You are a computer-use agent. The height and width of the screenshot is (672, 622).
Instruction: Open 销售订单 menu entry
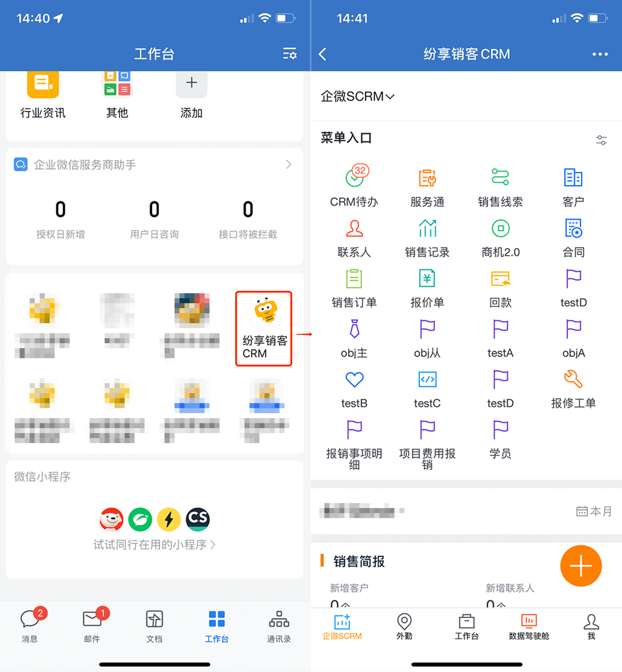click(354, 289)
